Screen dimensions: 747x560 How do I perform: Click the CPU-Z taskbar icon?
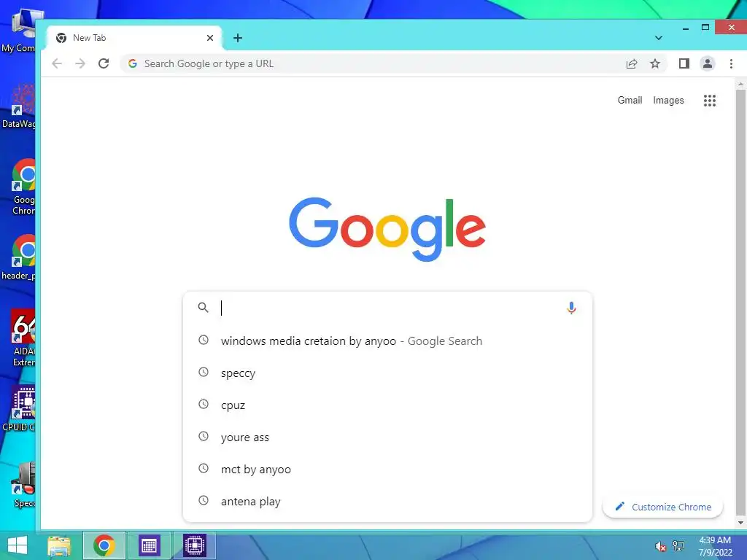194,545
